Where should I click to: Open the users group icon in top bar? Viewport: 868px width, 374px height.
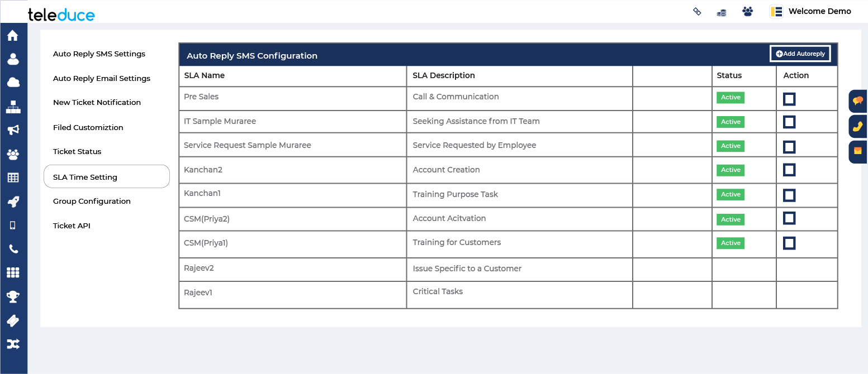click(747, 11)
